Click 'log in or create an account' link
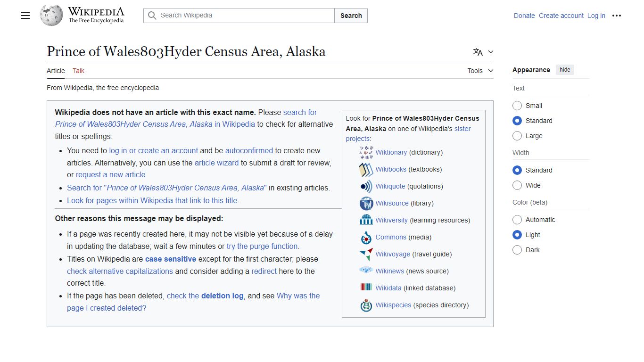Image resolution: width=644 pixels, height=362 pixels. tap(153, 150)
